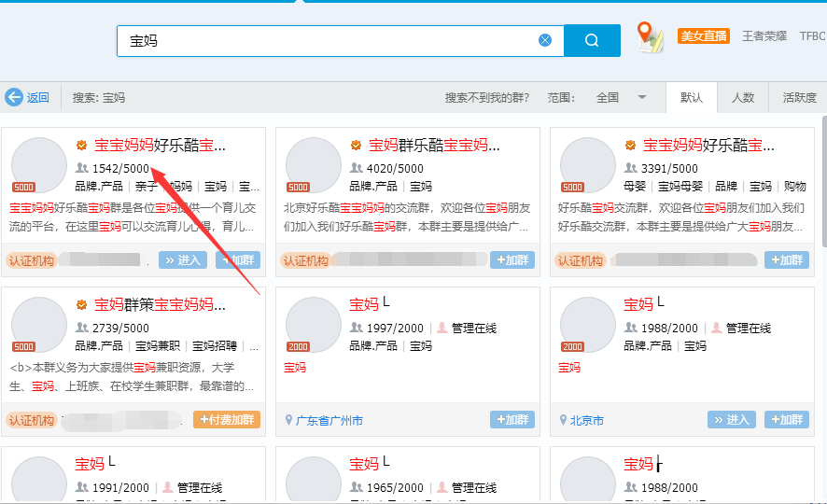Open the avatar of the 2739/5000 group

(38, 324)
